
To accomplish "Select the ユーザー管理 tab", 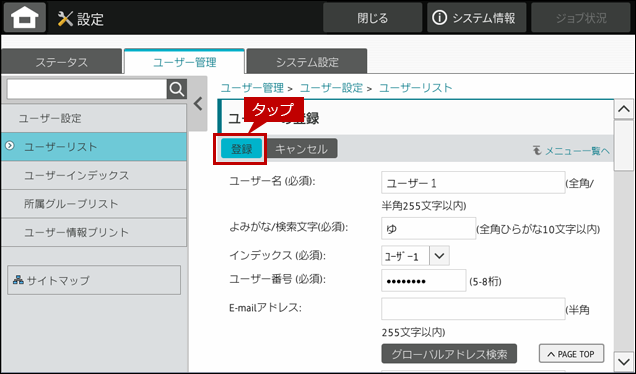I will pyautogui.click(x=184, y=62).
